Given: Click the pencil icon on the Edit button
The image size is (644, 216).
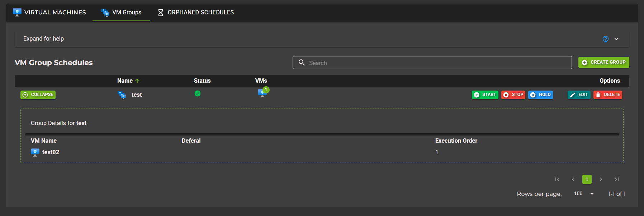Looking at the screenshot, I should 573,95.
